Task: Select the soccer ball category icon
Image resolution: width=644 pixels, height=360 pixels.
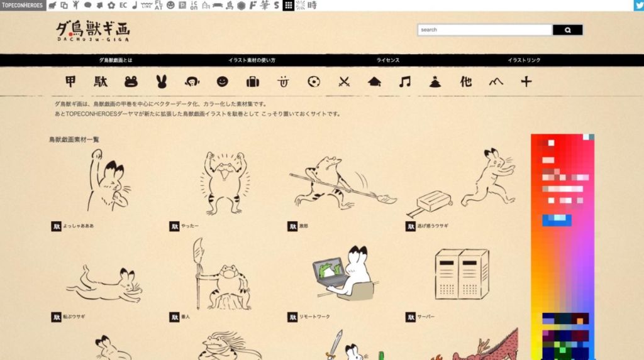Action: pyautogui.click(x=313, y=82)
